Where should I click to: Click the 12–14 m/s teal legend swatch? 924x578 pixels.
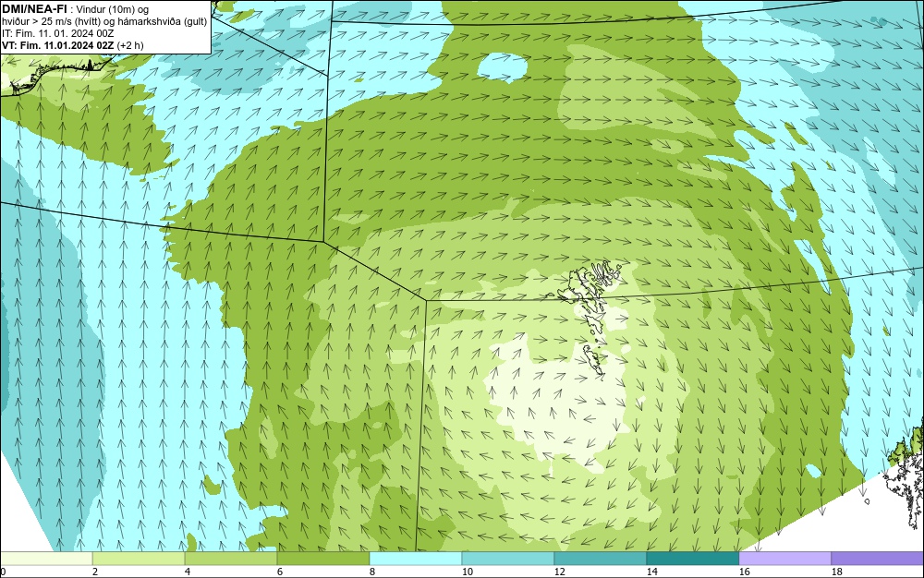pos(600,559)
